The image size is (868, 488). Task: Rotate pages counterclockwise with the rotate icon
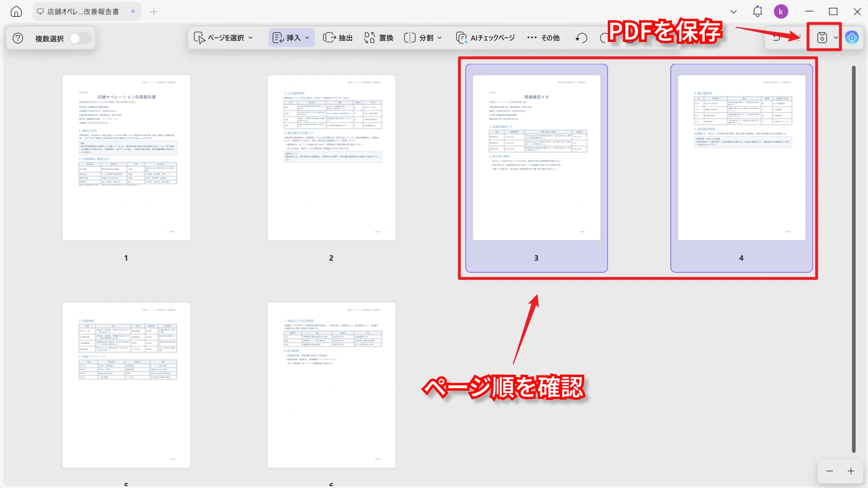point(581,38)
